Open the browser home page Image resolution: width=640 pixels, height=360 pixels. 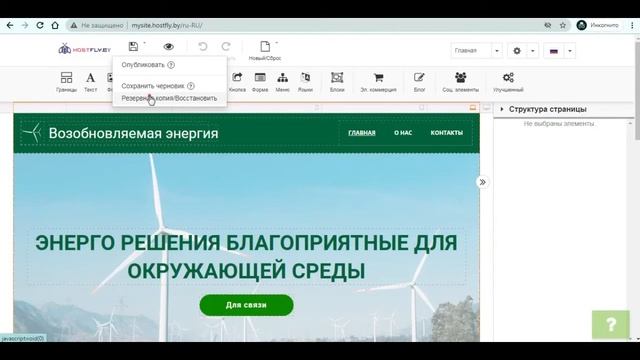[x=55, y=25]
